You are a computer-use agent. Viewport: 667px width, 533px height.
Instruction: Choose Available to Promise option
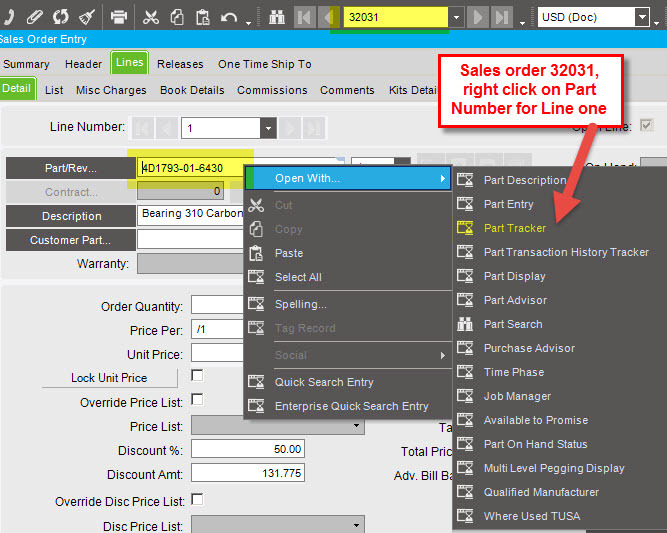536,420
